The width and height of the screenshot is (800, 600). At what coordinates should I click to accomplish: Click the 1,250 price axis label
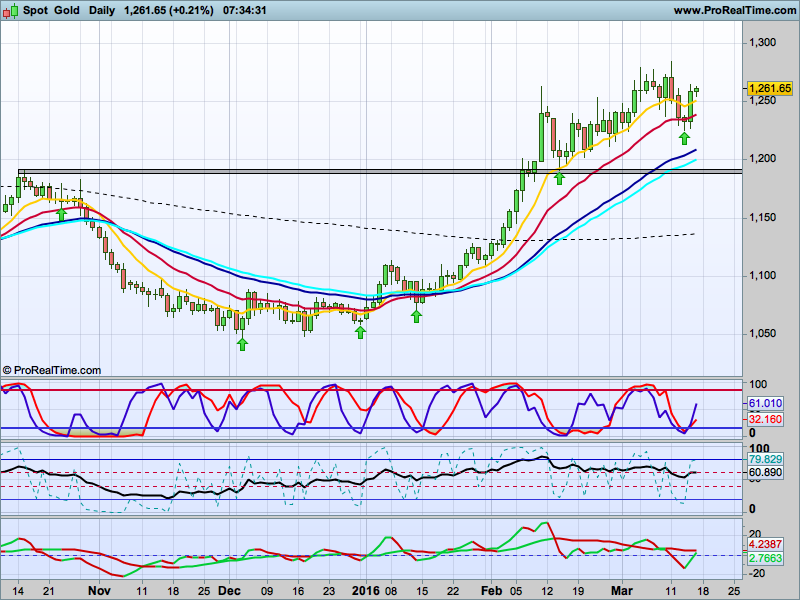[x=762, y=101]
